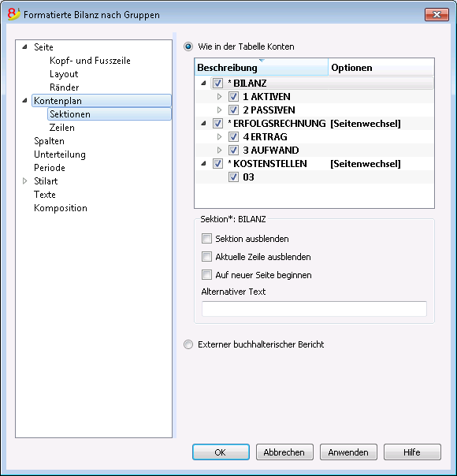Screen dimensions: 457x476
Task: Click into the Alternativer Text field
Action: (x=314, y=309)
